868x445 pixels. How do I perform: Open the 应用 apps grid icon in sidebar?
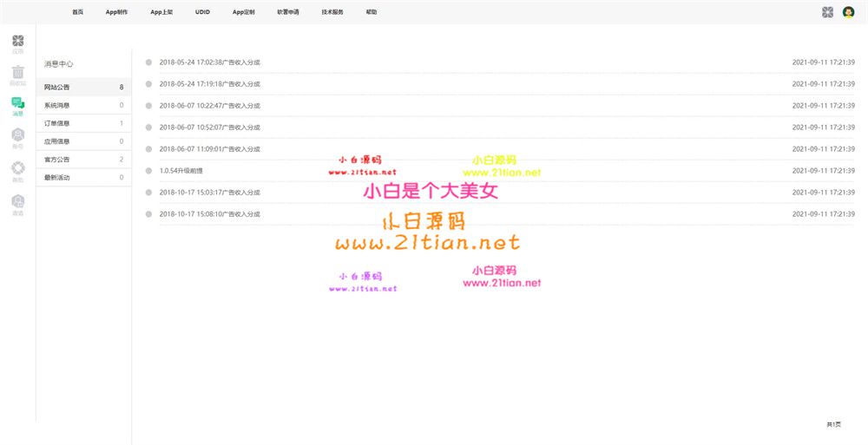18,42
